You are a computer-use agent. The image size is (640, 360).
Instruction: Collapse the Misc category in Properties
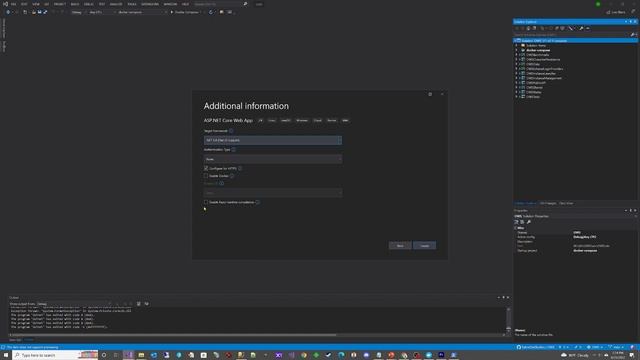[516, 228]
